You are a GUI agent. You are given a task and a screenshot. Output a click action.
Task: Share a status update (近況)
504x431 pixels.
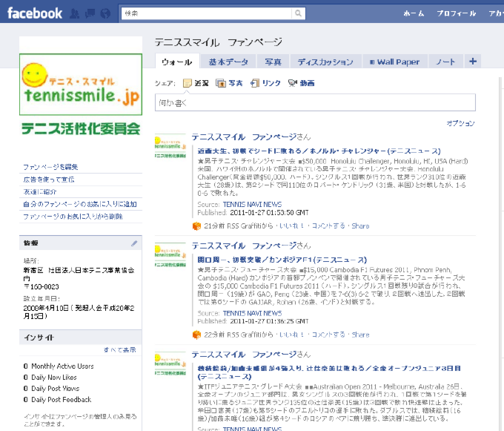coord(196,83)
